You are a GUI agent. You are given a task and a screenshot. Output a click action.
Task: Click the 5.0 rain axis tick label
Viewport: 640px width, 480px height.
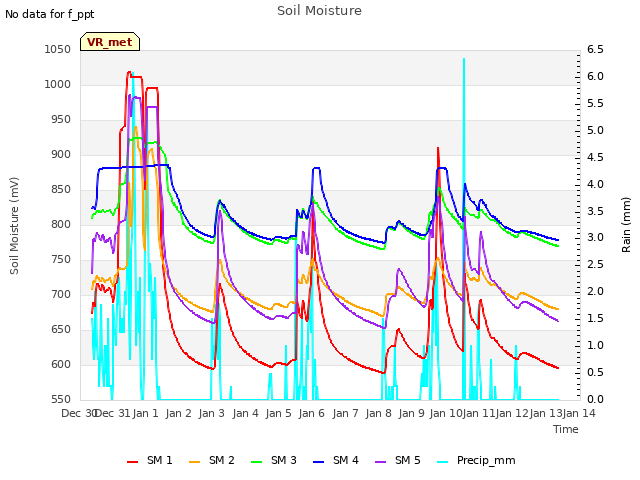(595, 130)
